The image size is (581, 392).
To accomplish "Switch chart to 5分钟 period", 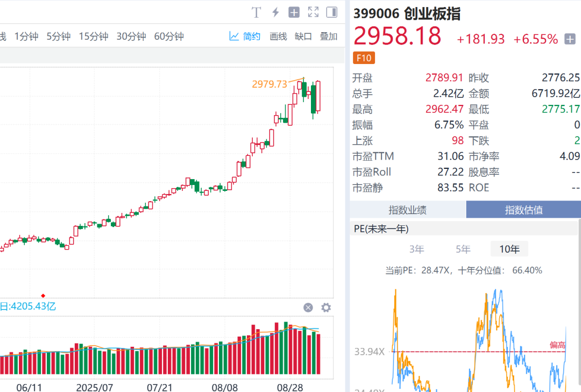I will point(59,37).
